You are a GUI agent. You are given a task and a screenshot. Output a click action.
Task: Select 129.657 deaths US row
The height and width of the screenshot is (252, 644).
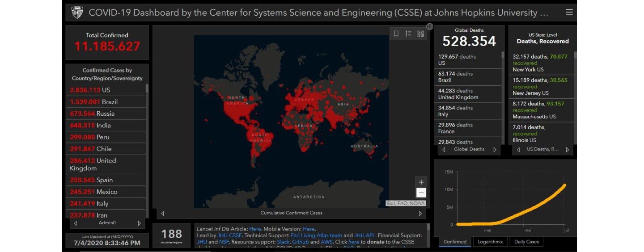click(x=468, y=60)
